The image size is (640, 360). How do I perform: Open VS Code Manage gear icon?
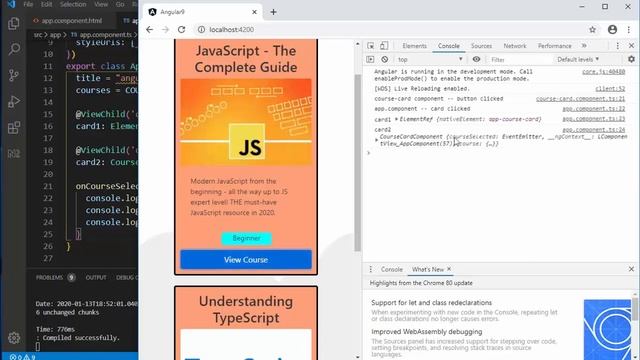[13, 338]
